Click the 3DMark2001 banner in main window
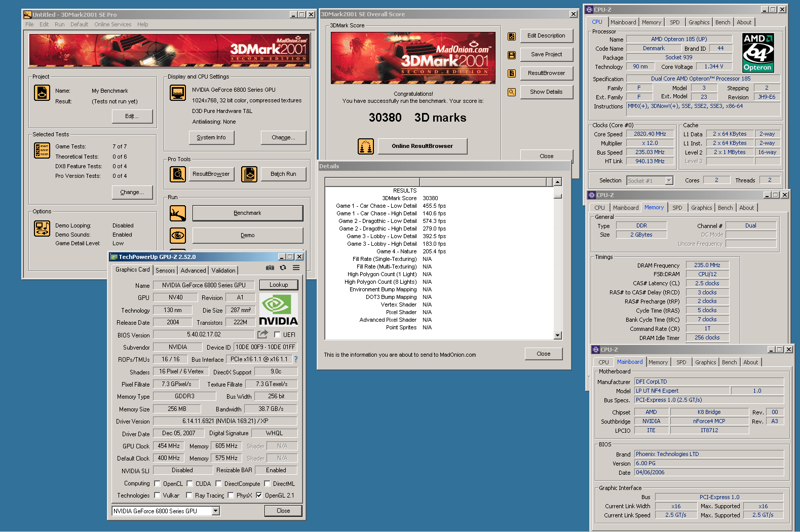 (x=169, y=50)
